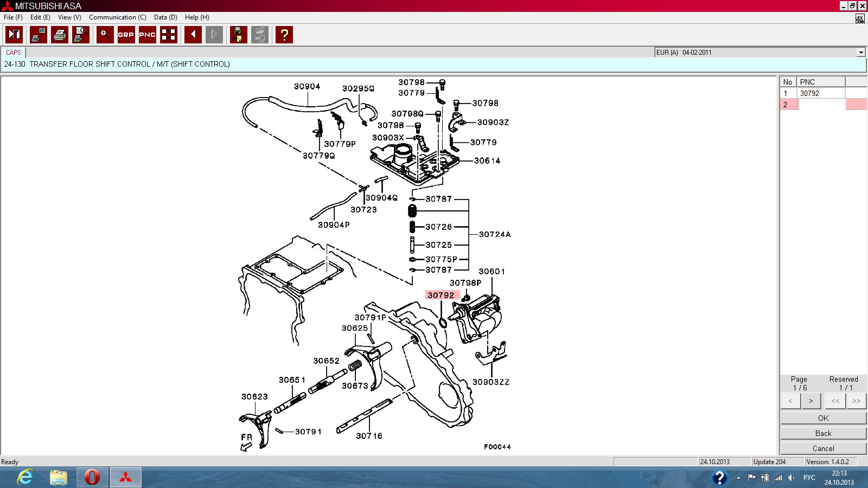The image size is (868, 488).
Task: Select the CAPS tab
Action: (14, 53)
